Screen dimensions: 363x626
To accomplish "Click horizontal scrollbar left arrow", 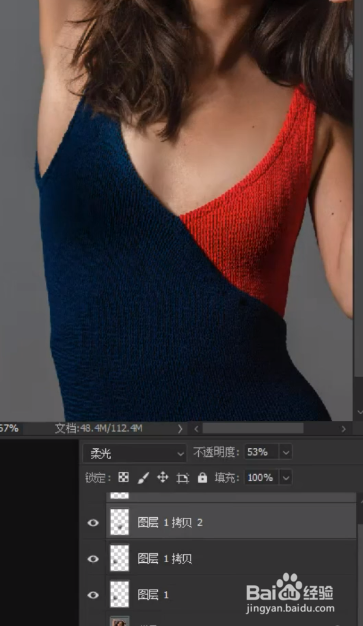I will (196, 429).
